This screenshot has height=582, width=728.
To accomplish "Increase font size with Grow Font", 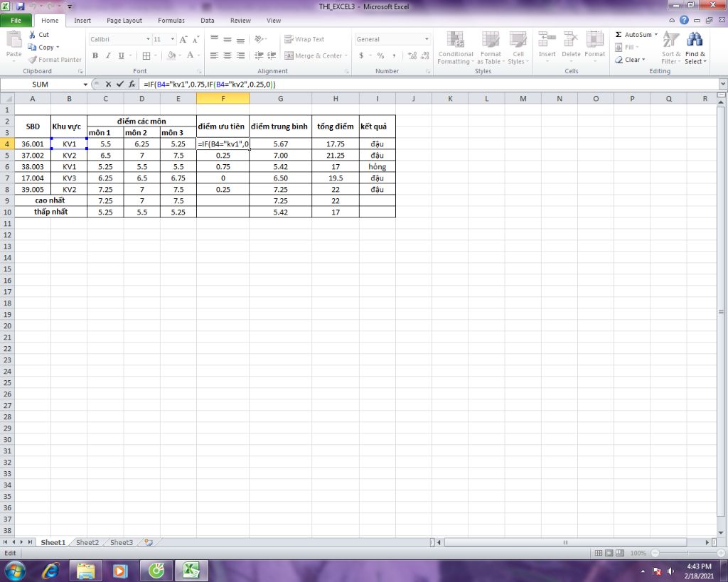I will click(x=183, y=40).
